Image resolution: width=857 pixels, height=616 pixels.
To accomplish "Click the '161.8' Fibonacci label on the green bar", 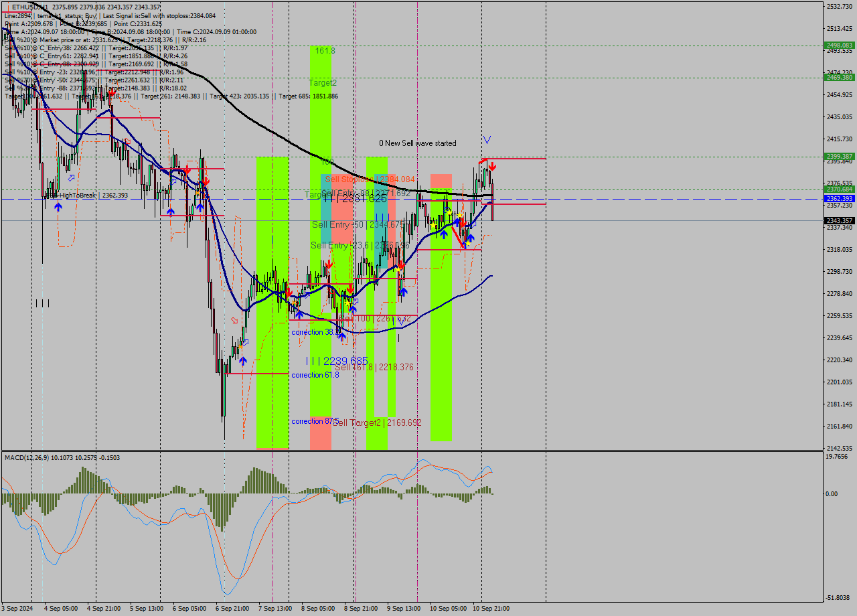I will (325, 50).
